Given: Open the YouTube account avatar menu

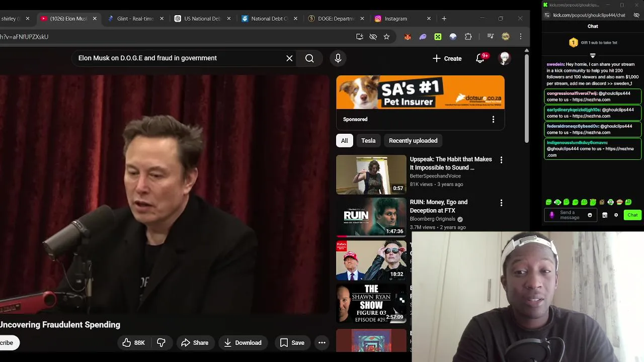Looking at the screenshot, I should click(x=504, y=58).
